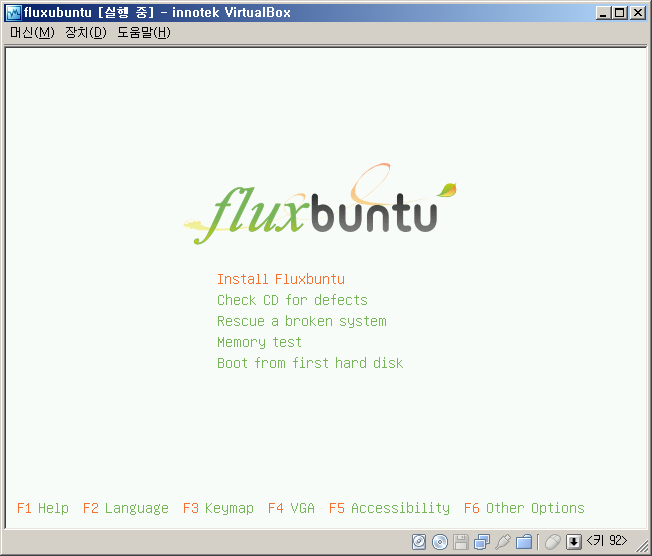Click F2 Language option

coord(126,508)
